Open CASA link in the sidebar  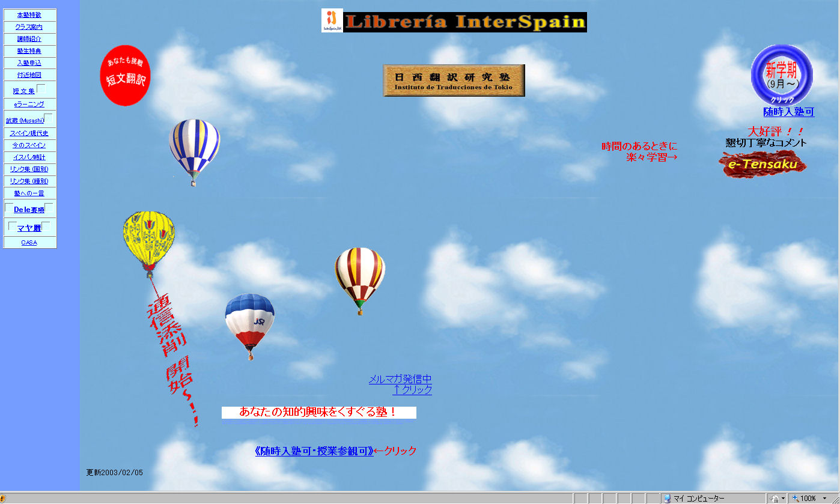29,243
